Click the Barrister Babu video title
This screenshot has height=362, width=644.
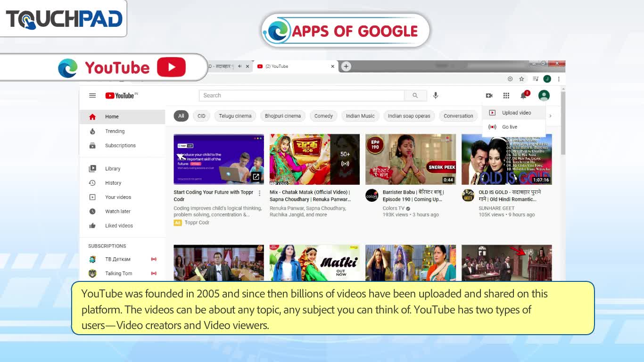tap(413, 196)
